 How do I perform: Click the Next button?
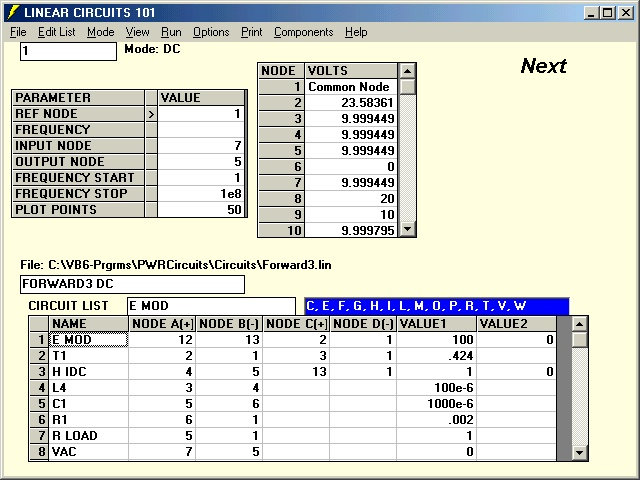coord(543,66)
